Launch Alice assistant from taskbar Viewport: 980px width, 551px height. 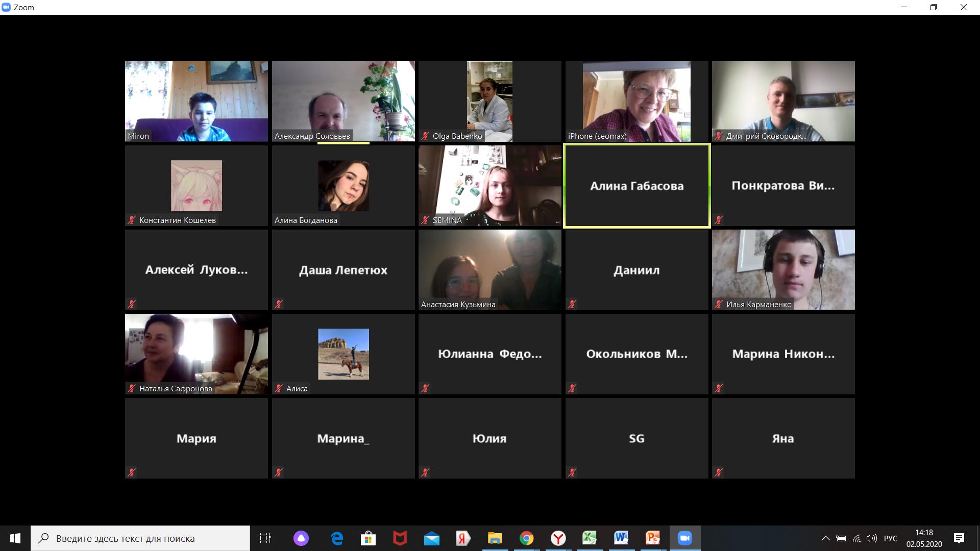click(x=301, y=538)
